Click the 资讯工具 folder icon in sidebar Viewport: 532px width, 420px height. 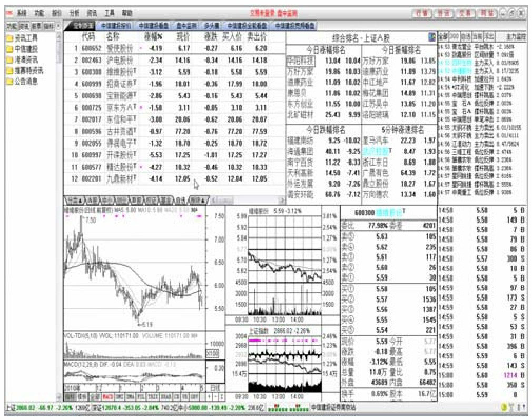coord(9,38)
